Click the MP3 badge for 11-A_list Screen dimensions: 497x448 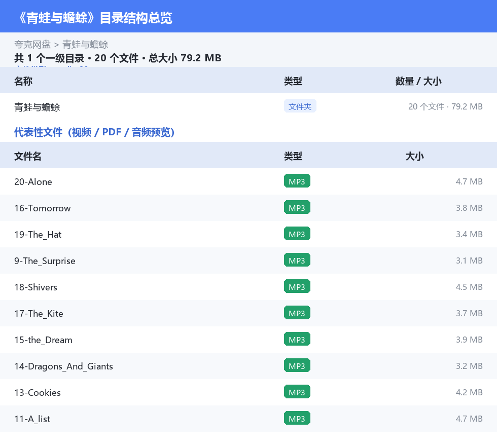point(297,418)
